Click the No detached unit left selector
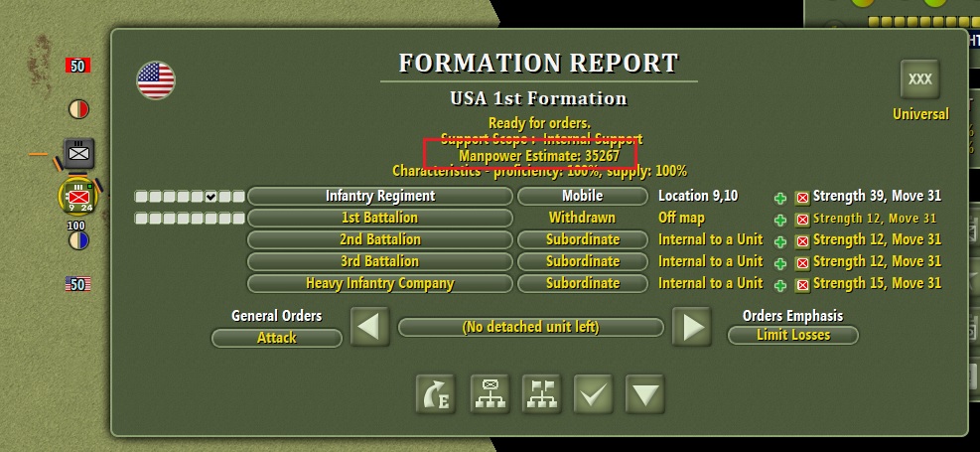The width and height of the screenshot is (980, 452). [x=530, y=327]
